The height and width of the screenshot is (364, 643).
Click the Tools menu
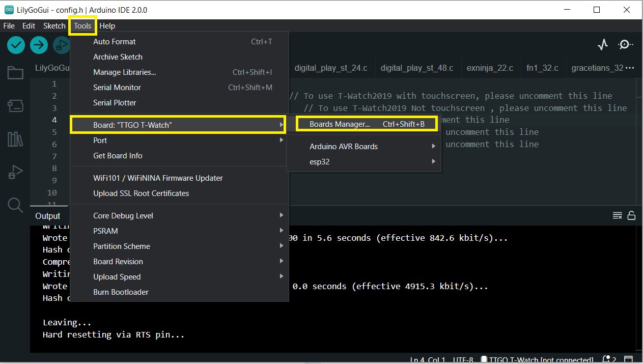coord(82,26)
